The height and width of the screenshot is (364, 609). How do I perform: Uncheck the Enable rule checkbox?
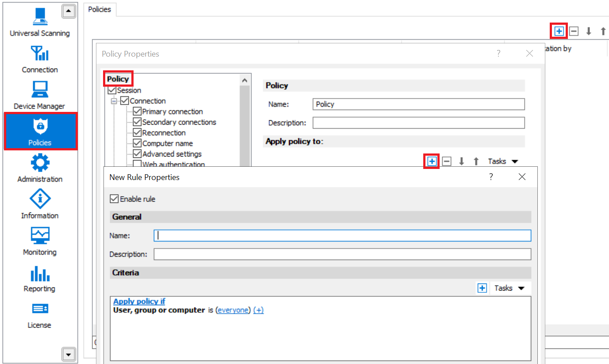(114, 199)
